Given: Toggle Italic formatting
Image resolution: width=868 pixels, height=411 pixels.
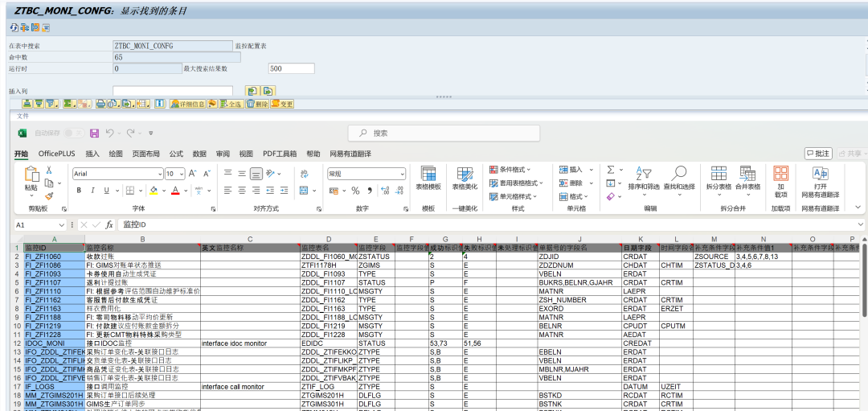Looking at the screenshot, I should [92, 191].
